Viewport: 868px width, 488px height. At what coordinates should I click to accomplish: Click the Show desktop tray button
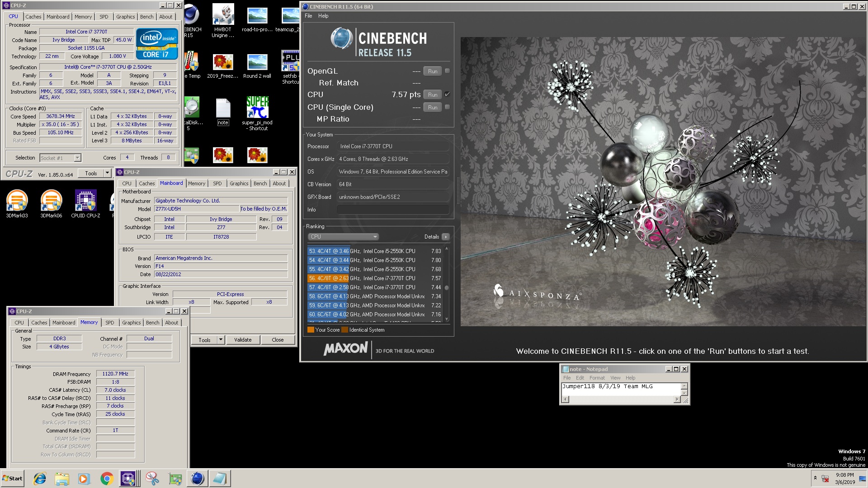[x=863, y=479]
